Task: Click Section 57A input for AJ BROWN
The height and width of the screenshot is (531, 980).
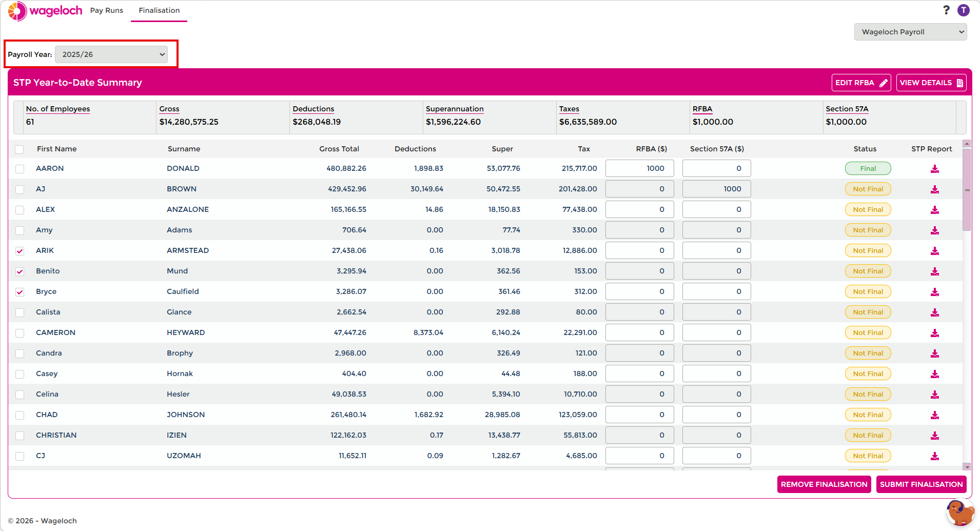Action: tap(716, 189)
